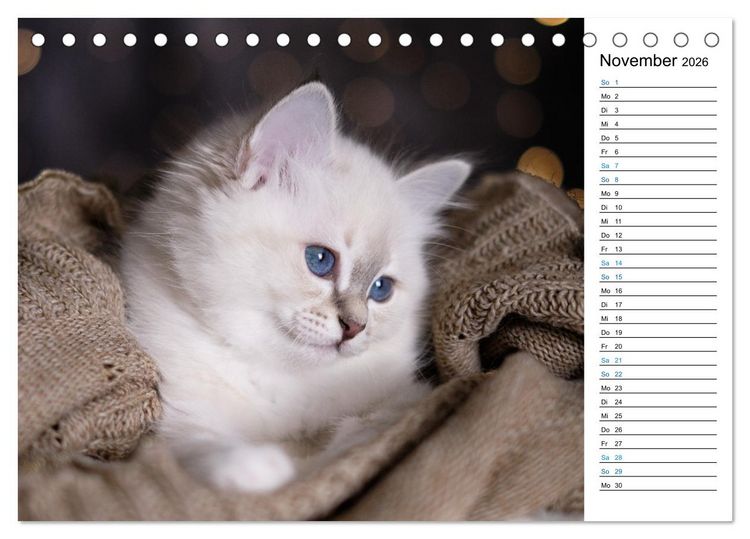Select the Di 17 calendar line
750x539 pixels.
(658, 305)
